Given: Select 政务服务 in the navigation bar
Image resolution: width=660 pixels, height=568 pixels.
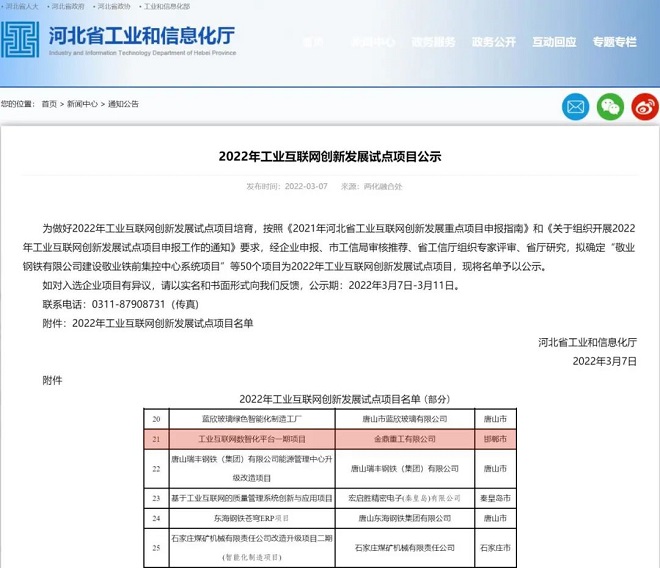Looking at the screenshot, I should click(x=433, y=42).
